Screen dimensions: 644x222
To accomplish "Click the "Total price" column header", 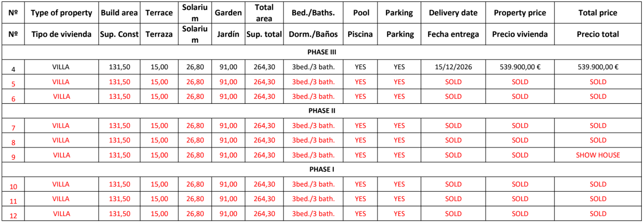I will (598, 13).
